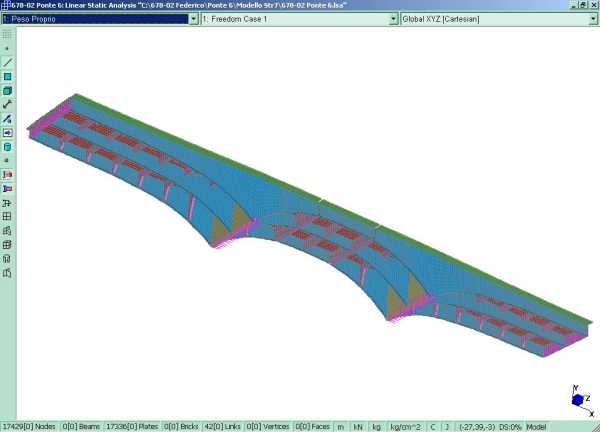The height and width of the screenshot is (432, 600).
Task: Click the 'kN' force unit in status bar
Action: [358, 426]
